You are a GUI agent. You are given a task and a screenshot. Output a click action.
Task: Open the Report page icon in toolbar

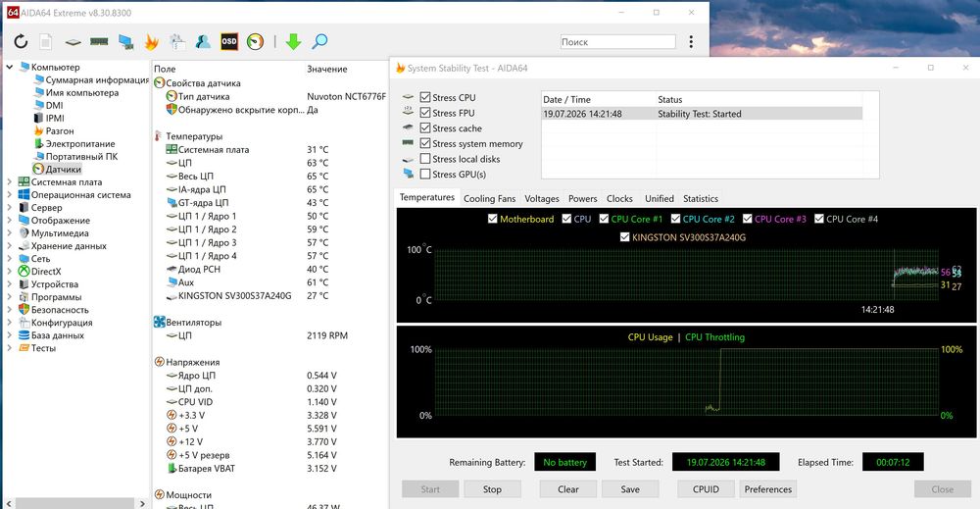46,42
